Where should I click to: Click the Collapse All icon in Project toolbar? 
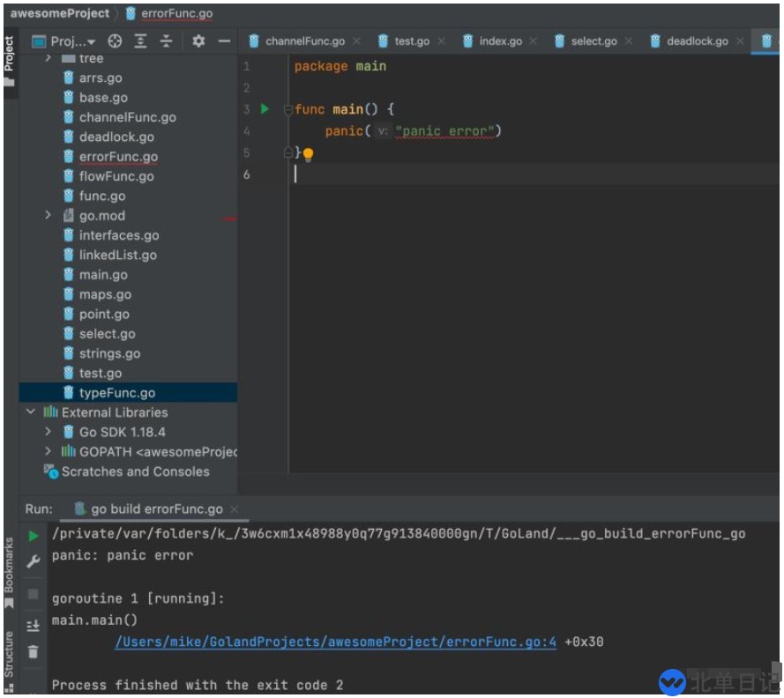[166, 41]
